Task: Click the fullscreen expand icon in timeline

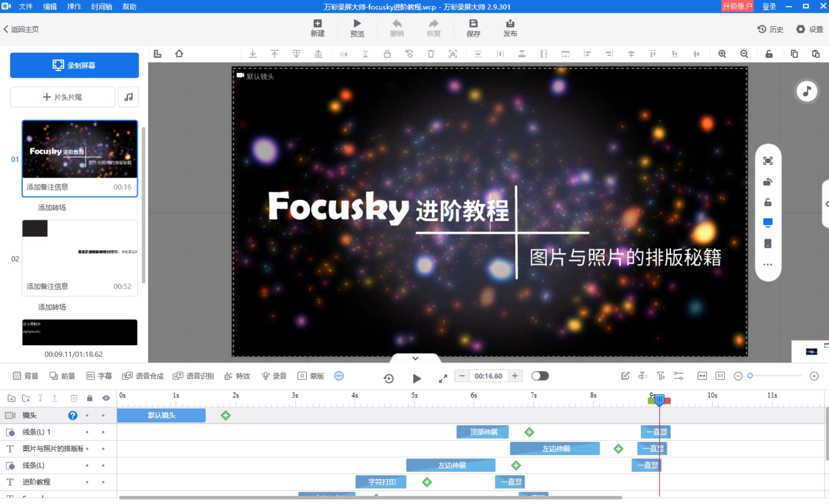Action: (443, 378)
